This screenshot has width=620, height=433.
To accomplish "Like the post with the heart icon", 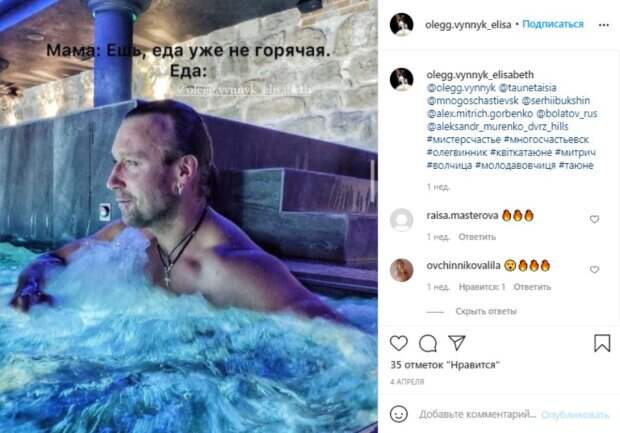I will (x=399, y=343).
